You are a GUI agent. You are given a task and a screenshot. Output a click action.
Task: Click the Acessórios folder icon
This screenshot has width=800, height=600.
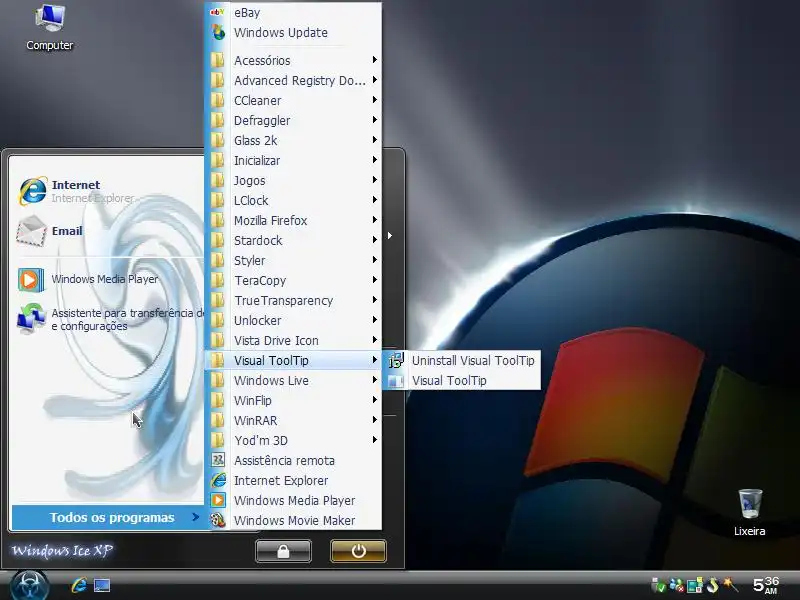coord(218,60)
